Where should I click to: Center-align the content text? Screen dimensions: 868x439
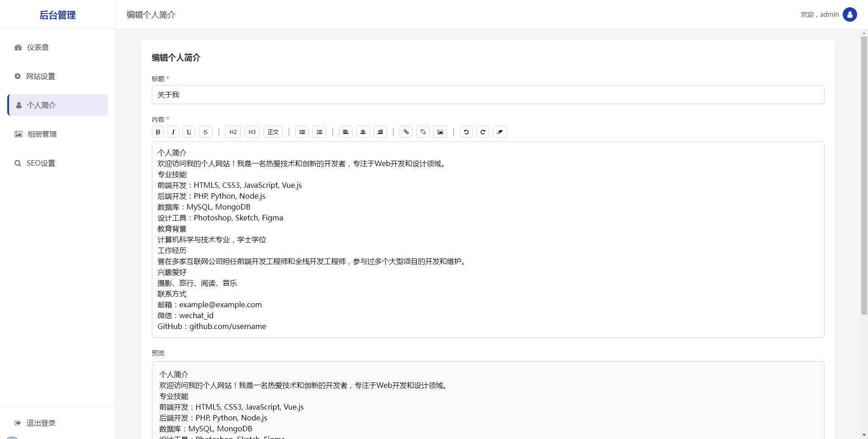[363, 132]
